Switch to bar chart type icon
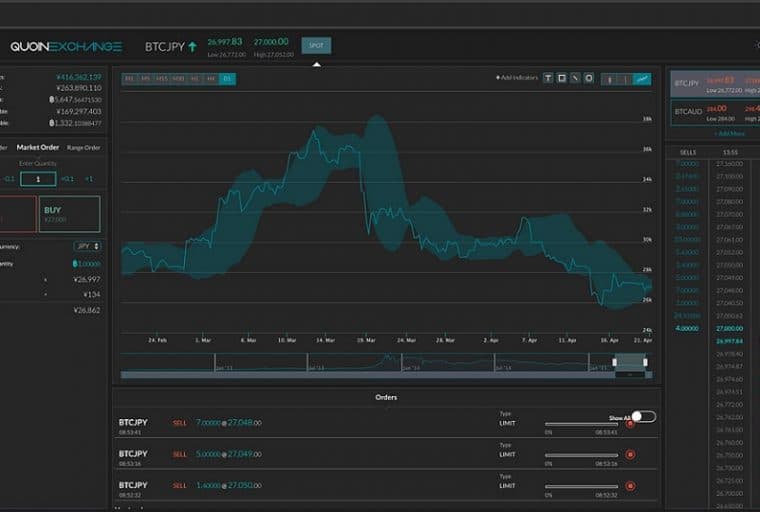760x512 pixels. tap(625, 79)
